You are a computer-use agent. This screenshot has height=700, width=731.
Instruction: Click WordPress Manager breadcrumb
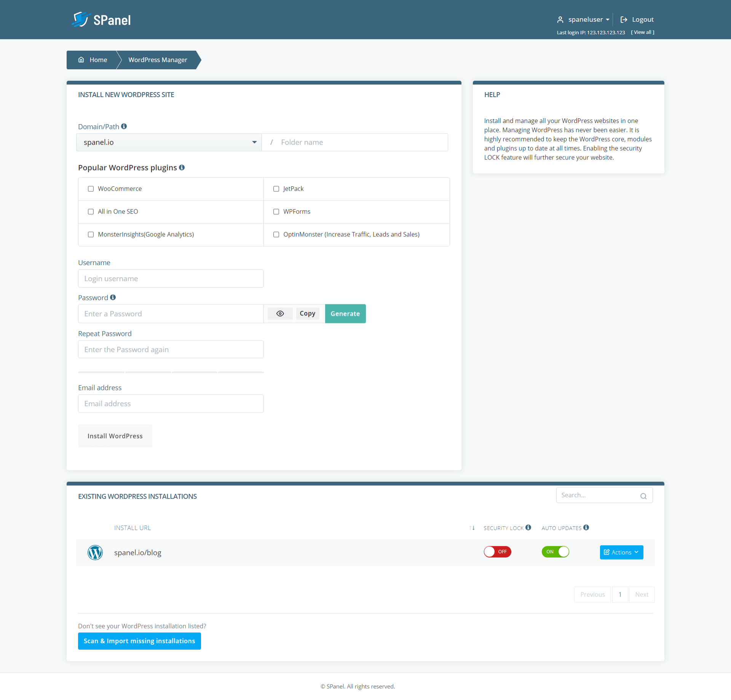tap(158, 60)
